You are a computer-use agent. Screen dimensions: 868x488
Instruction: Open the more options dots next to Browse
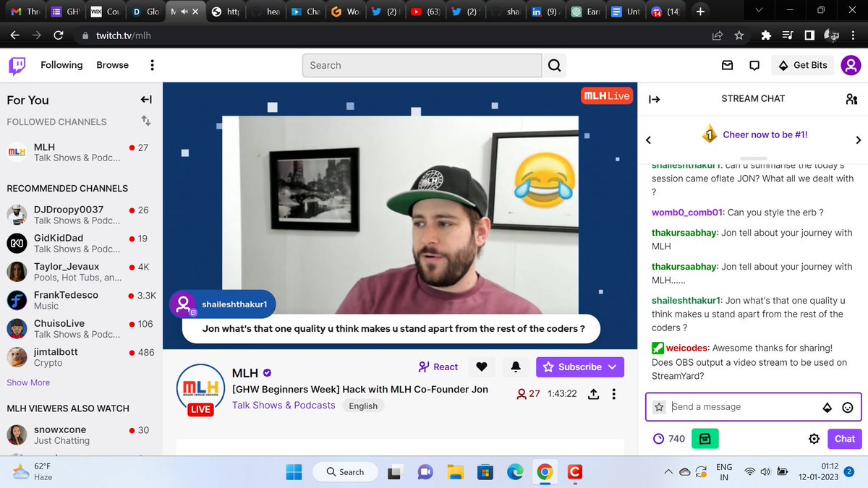(152, 65)
